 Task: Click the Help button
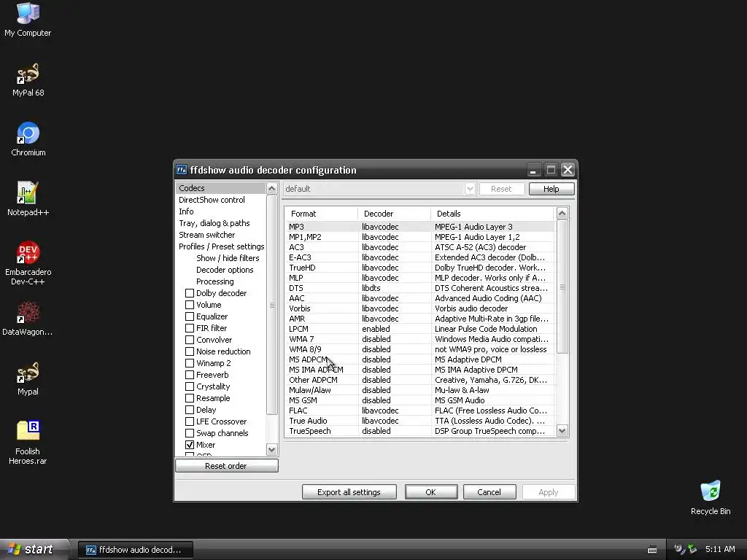click(551, 189)
